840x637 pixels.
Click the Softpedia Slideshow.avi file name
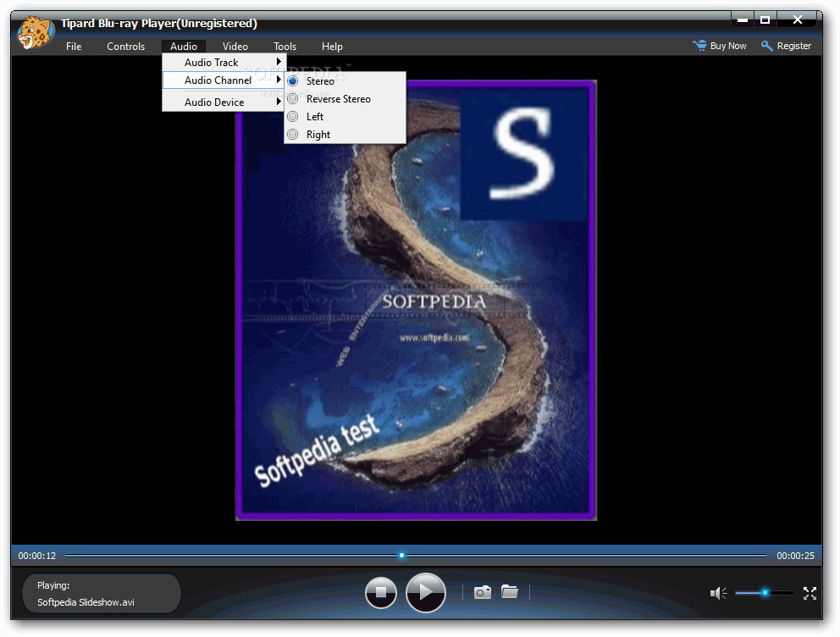(86, 602)
